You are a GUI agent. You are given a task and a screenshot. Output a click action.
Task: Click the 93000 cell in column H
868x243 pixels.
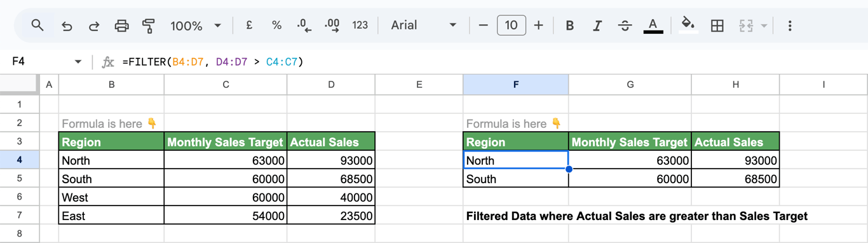click(x=735, y=160)
